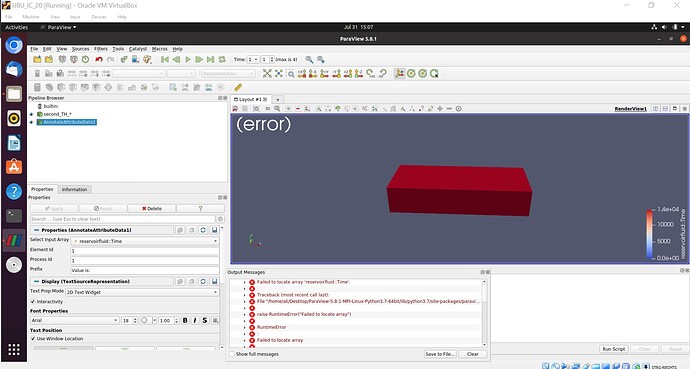This screenshot has height=369, width=690.
Task: Clear the Output Messages list
Action: (x=473, y=354)
